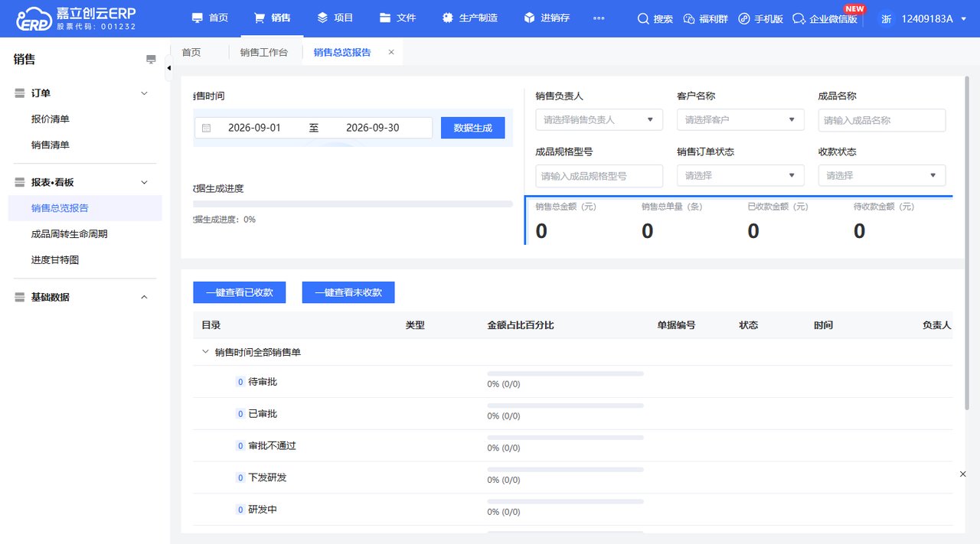Click the 搜索 magnifier icon
Viewport: 980px width, 544px height.
(643, 18)
